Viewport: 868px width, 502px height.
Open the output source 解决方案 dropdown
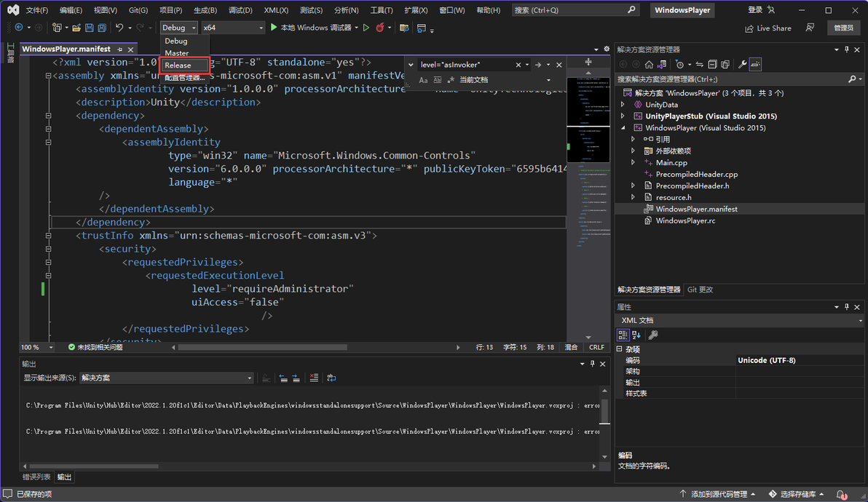pos(166,378)
